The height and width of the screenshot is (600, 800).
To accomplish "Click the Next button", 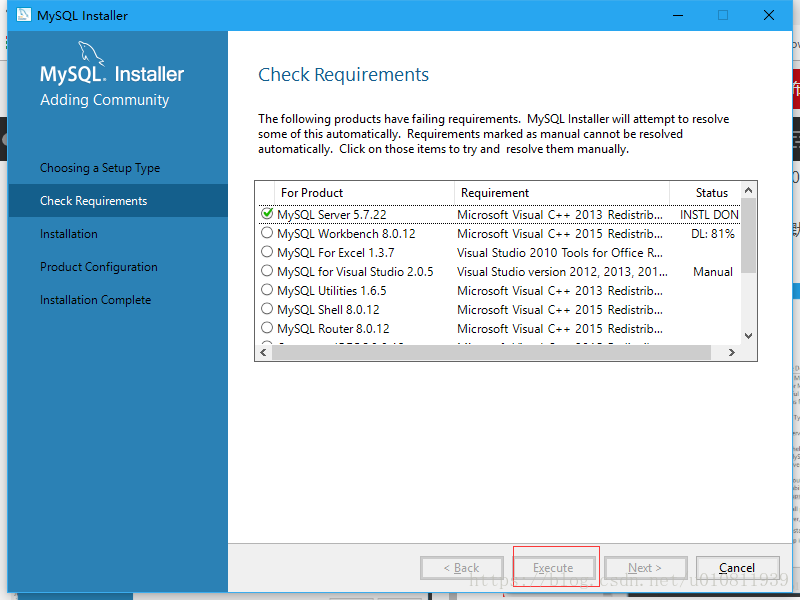I will (x=645, y=568).
